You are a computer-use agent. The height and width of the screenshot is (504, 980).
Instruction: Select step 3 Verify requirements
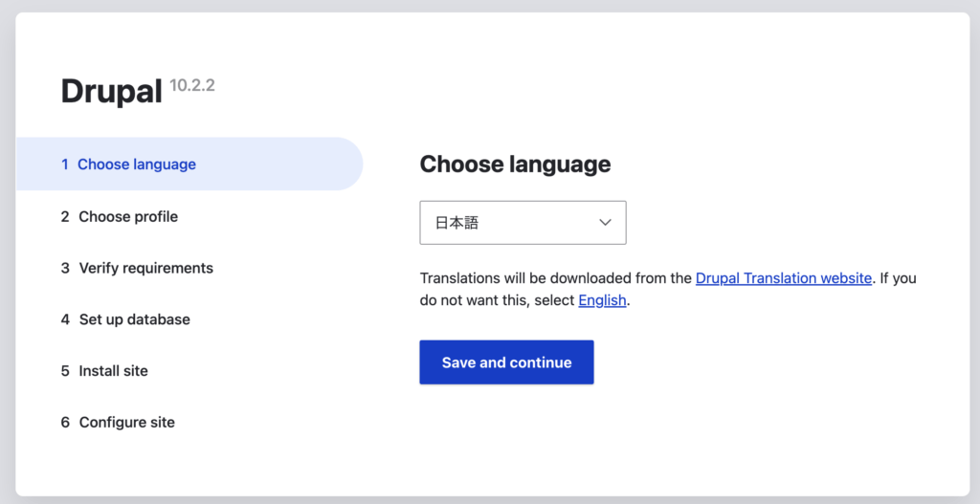pyautogui.click(x=137, y=268)
